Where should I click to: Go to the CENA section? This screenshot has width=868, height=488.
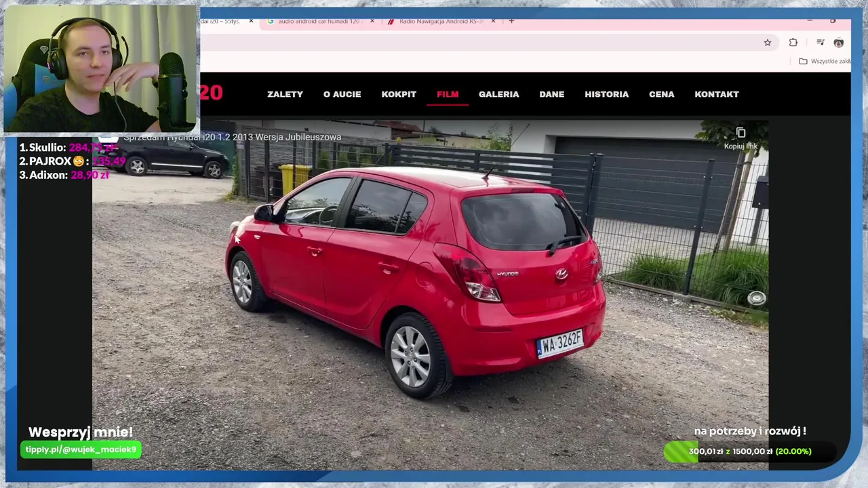[x=661, y=94]
